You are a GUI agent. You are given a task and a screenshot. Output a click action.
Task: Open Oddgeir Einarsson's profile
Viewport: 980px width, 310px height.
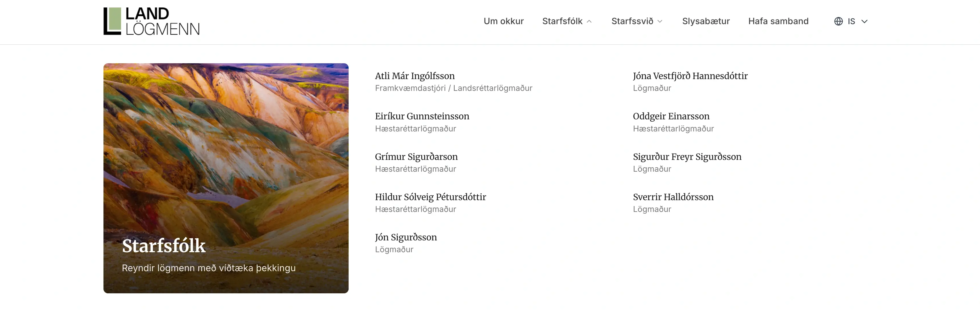(671, 116)
